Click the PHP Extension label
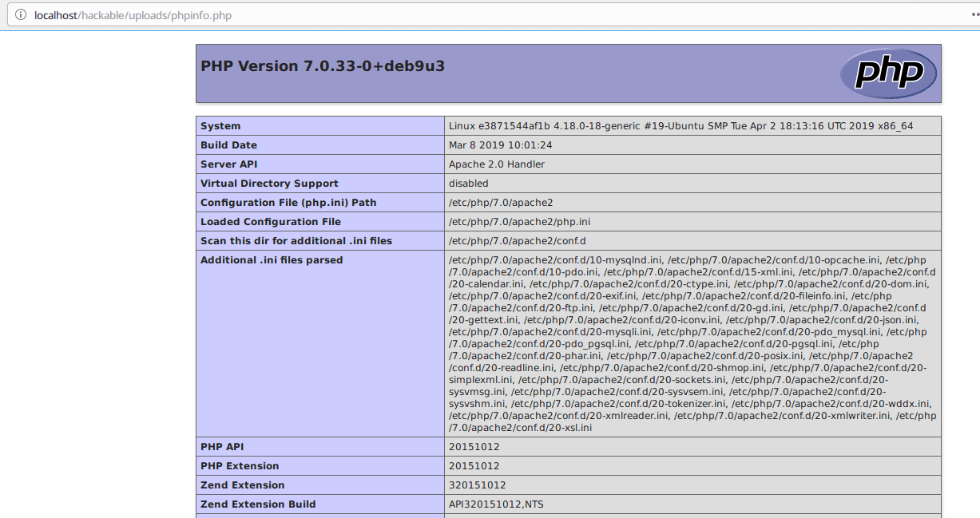Viewport: 980px width, 518px height. (240, 466)
